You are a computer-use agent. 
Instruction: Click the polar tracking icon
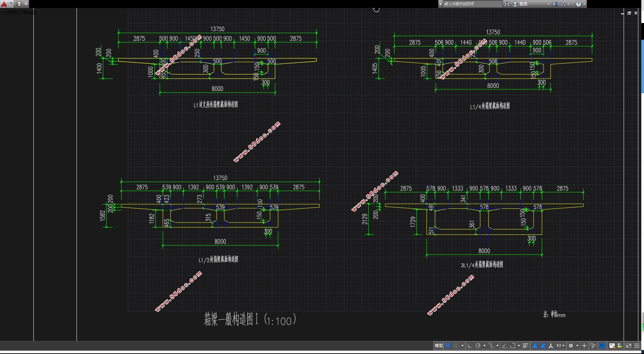(x=478, y=346)
